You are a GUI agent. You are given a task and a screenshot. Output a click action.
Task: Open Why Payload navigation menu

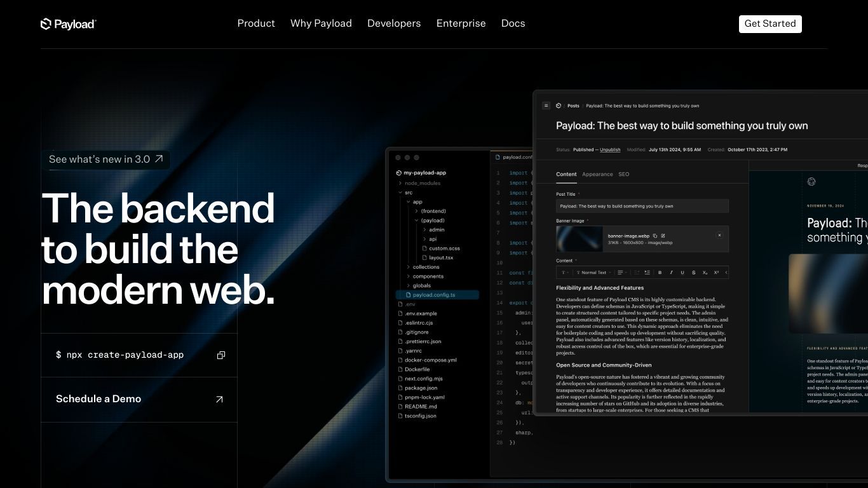321,24
